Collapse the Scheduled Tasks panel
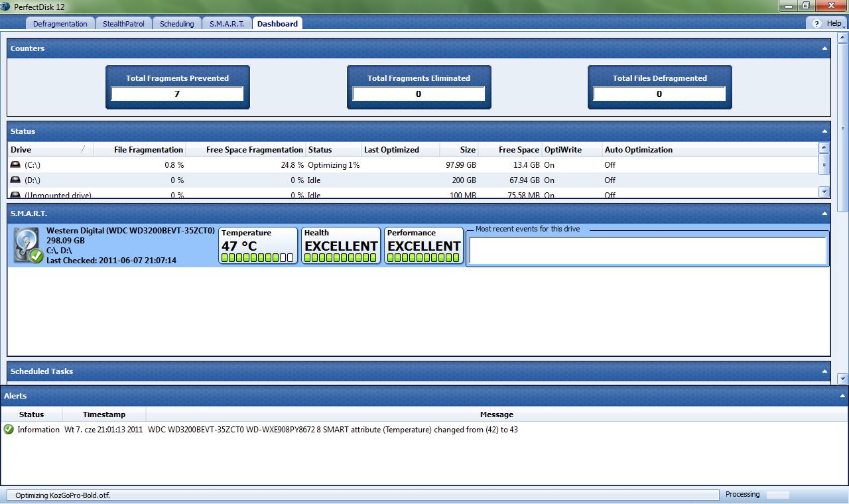 coord(824,371)
